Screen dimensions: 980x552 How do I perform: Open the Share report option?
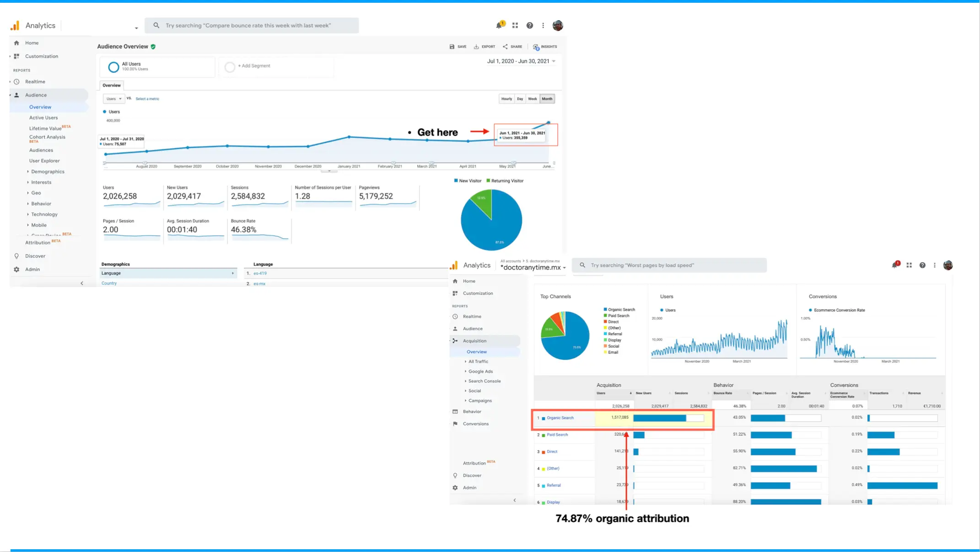(512, 47)
